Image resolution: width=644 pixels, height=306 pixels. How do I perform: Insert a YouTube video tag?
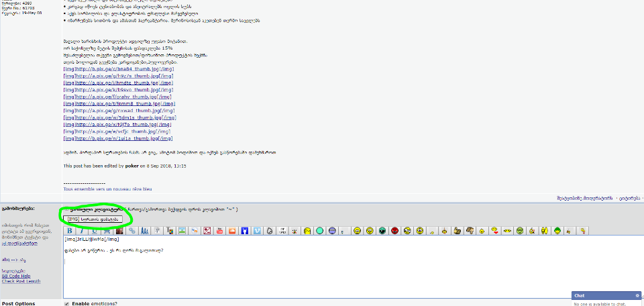pos(219,231)
